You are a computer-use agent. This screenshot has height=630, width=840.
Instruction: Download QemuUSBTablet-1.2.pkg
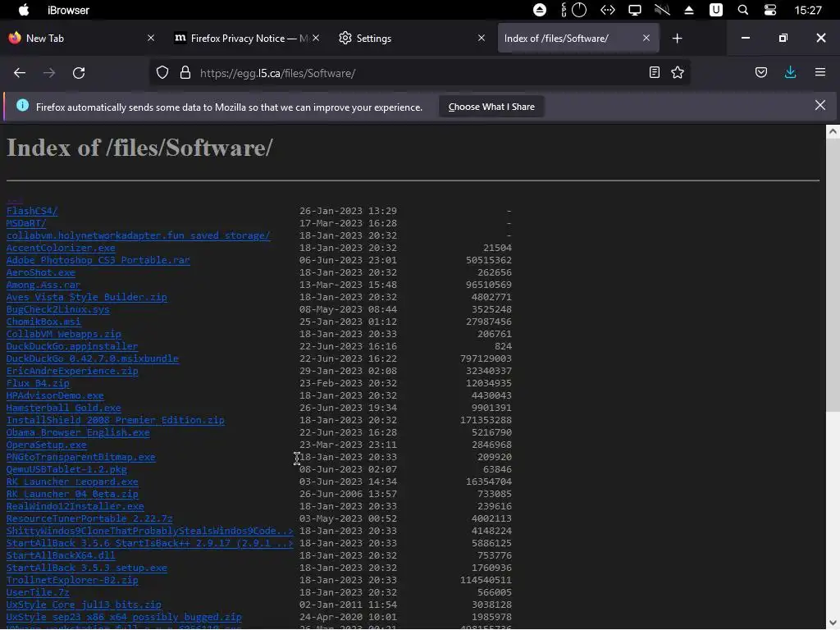(66, 470)
